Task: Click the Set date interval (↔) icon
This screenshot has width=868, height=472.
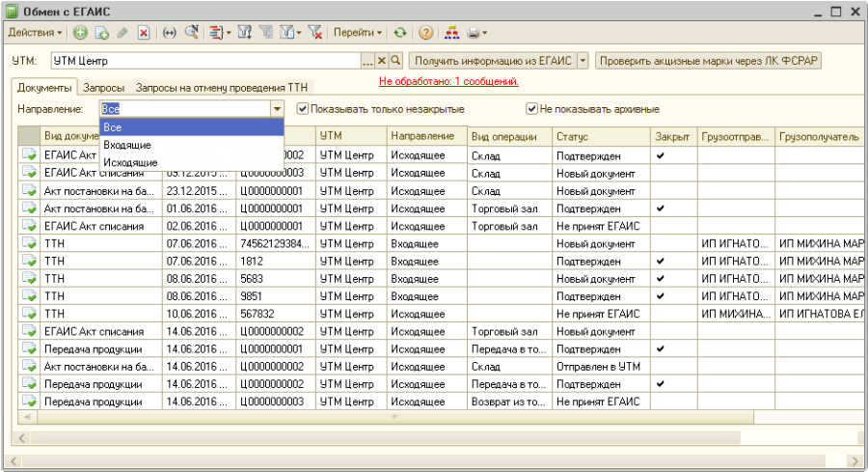Action: (x=170, y=33)
